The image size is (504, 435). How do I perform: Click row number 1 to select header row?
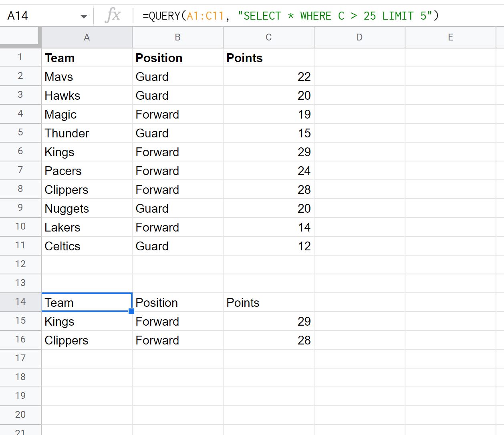click(x=20, y=58)
